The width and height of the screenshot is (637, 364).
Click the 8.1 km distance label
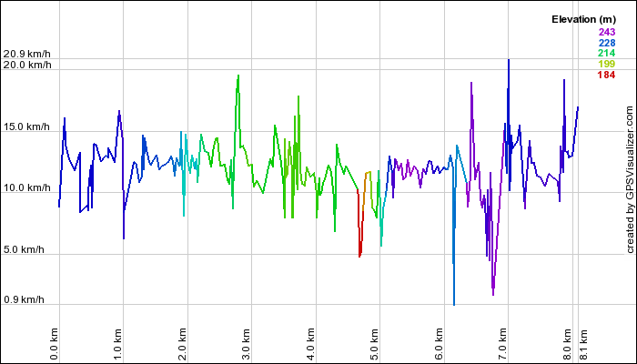click(583, 344)
